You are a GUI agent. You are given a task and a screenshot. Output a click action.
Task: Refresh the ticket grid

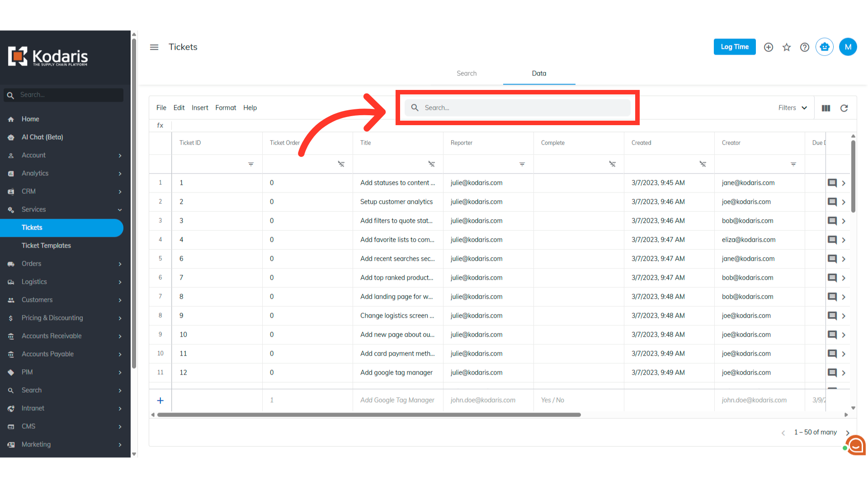pos(844,108)
